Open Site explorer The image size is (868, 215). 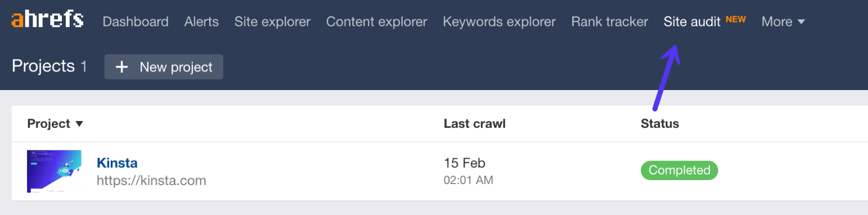click(x=272, y=22)
